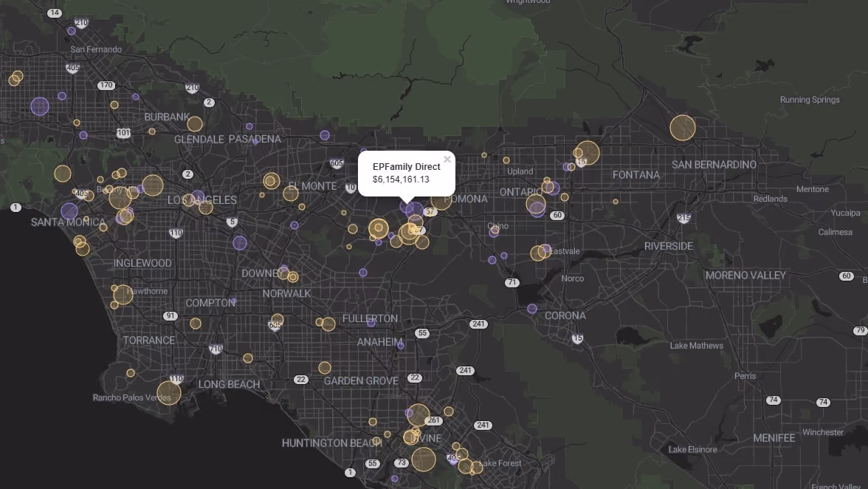The image size is (868, 489).
Task: Click the route 710 highway shield
Action: tap(216, 349)
